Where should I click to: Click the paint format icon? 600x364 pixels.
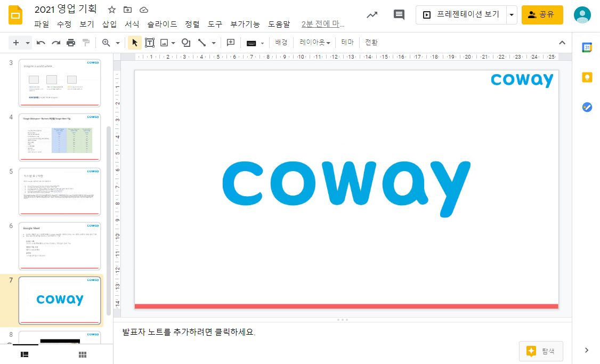[86, 43]
